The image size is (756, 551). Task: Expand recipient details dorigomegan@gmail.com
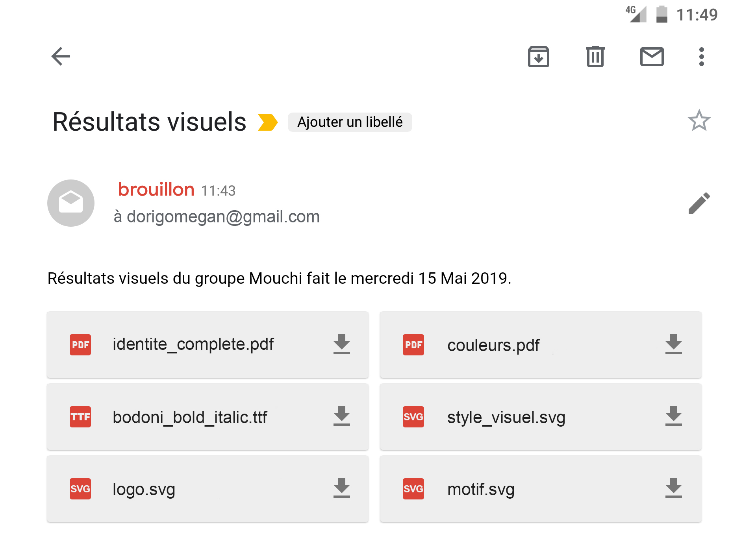[x=217, y=217]
